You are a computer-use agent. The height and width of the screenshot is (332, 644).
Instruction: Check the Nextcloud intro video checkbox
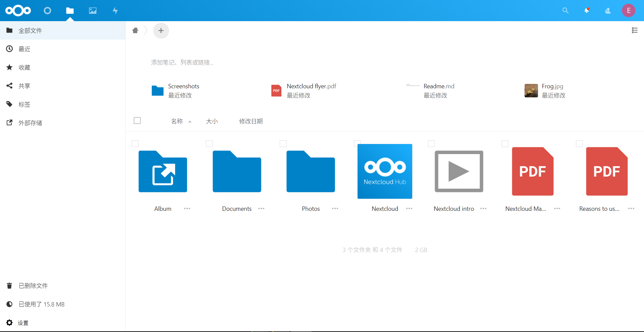pyautogui.click(x=431, y=144)
